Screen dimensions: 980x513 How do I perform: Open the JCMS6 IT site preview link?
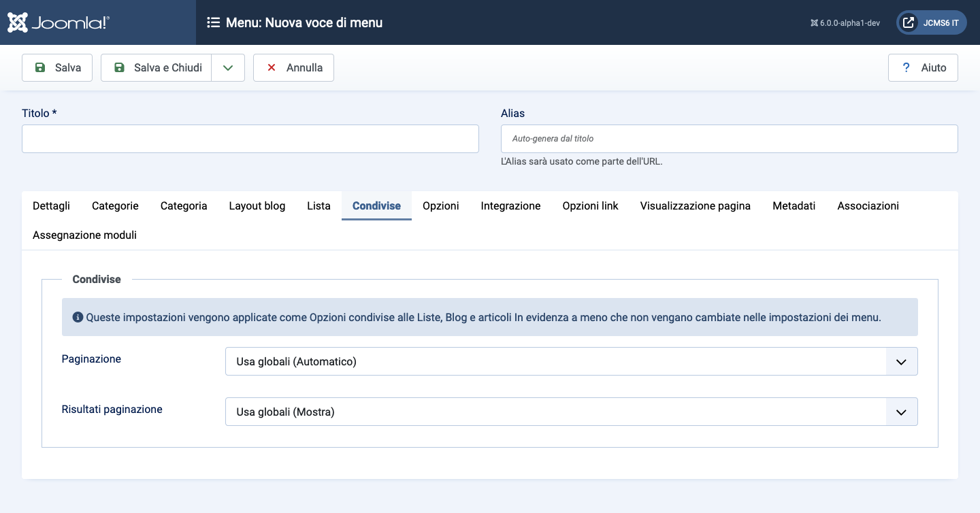pyautogui.click(x=931, y=22)
